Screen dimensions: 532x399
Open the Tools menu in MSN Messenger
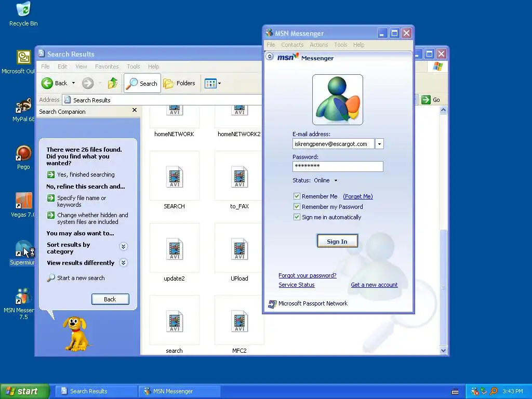click(x=341, y=45)
